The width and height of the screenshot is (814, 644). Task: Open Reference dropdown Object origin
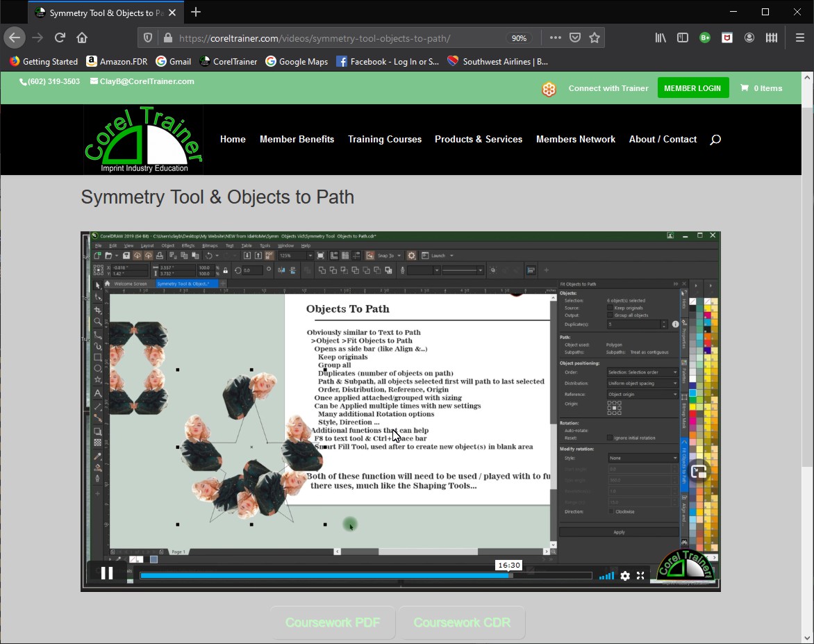[x=642, y=394]
